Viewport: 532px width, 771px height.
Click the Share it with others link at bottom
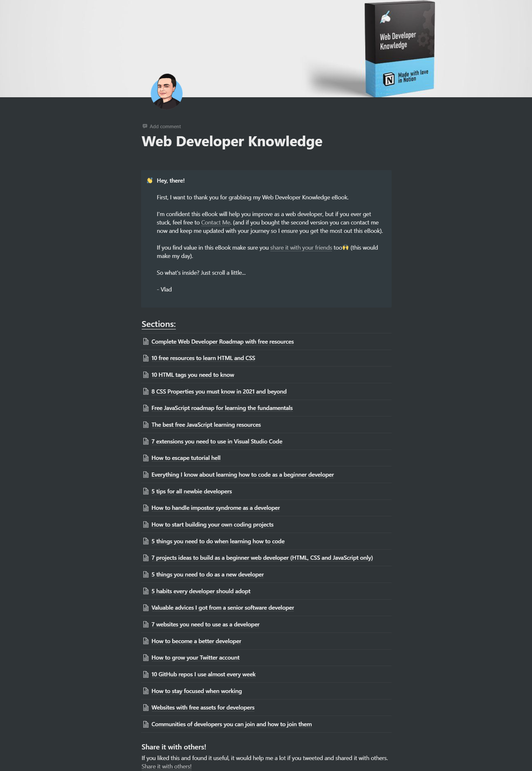(166, 766)
